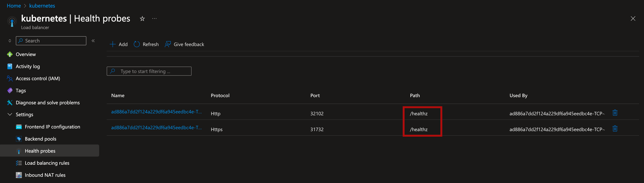
Task: Favorite this page with the star
Action: 142,18
